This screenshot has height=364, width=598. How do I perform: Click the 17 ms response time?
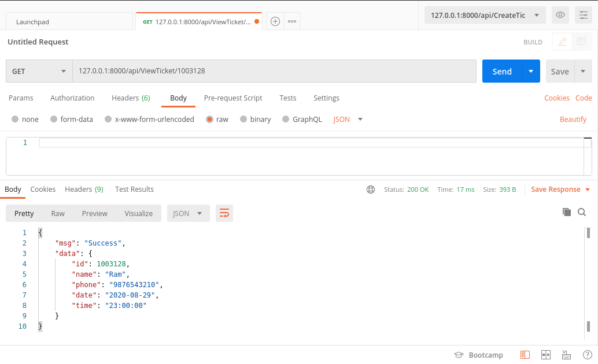[466, 190]
